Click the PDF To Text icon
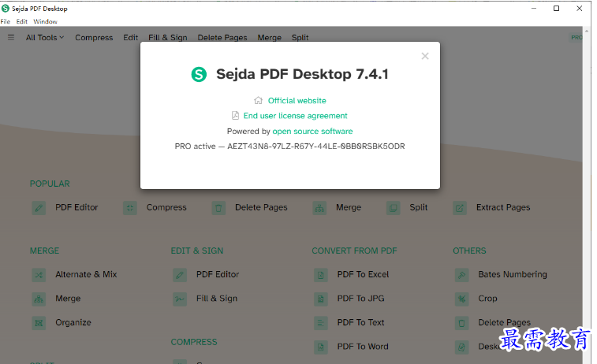The width and height of the screenshot is (597, 364). point(321,323)
